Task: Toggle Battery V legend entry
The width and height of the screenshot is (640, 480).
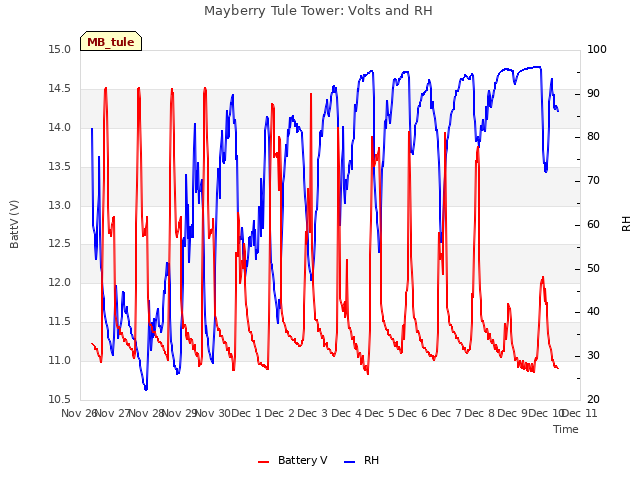Action: 293,460
